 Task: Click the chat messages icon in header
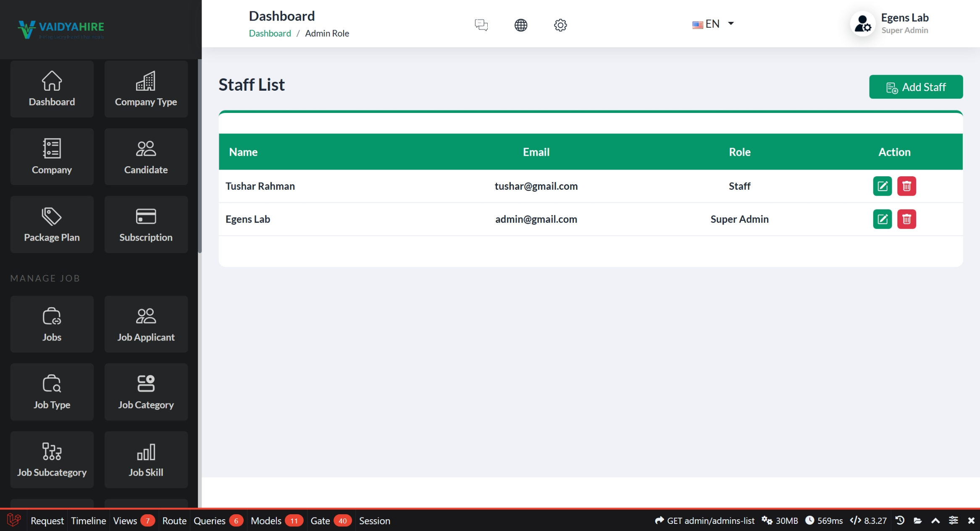(481, 25)
